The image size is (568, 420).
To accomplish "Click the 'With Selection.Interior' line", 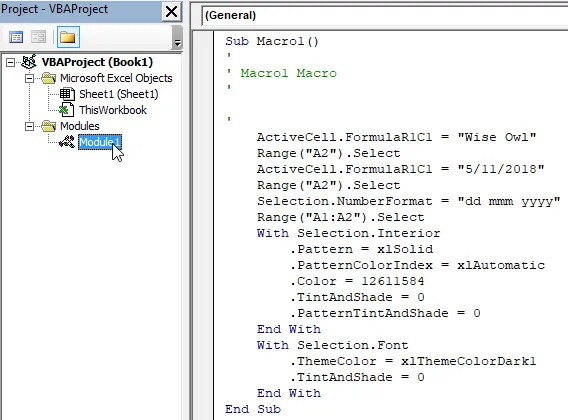I will (348, 233).
